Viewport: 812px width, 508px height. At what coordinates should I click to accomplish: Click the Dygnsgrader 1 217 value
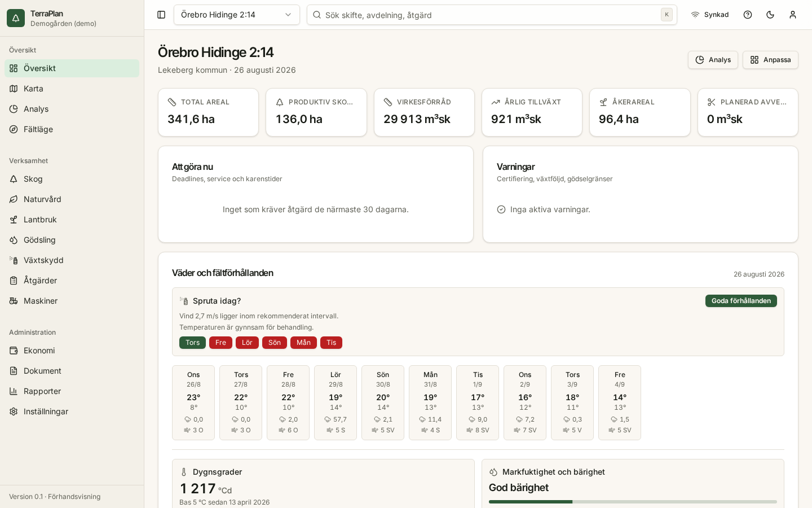[x=198, y=488]
